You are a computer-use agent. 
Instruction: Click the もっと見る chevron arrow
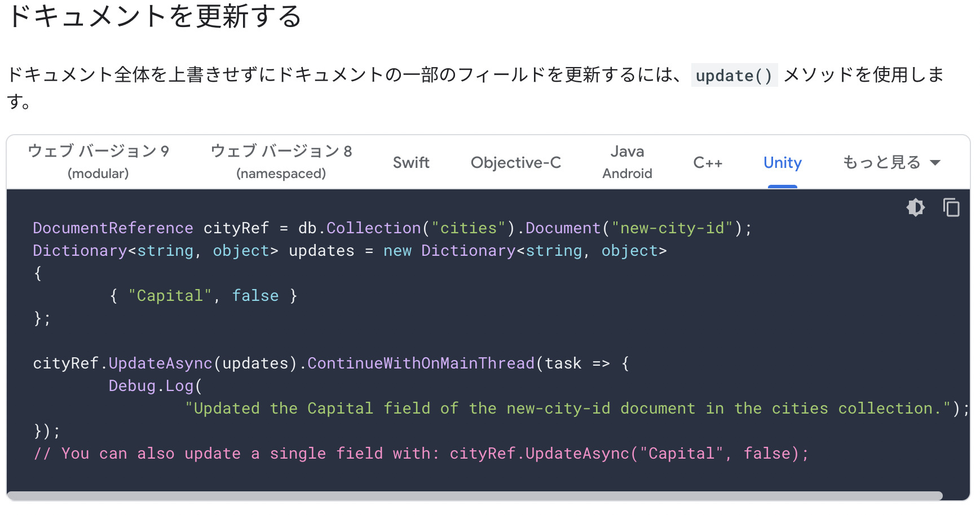(936, 162)
